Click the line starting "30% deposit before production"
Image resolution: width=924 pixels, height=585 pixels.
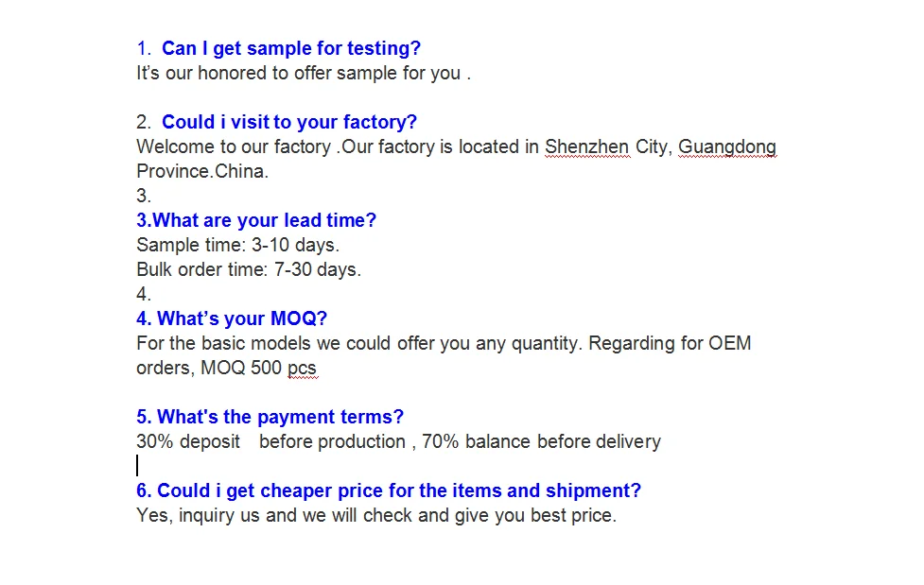pyautogui.click(x=398, y=441)
